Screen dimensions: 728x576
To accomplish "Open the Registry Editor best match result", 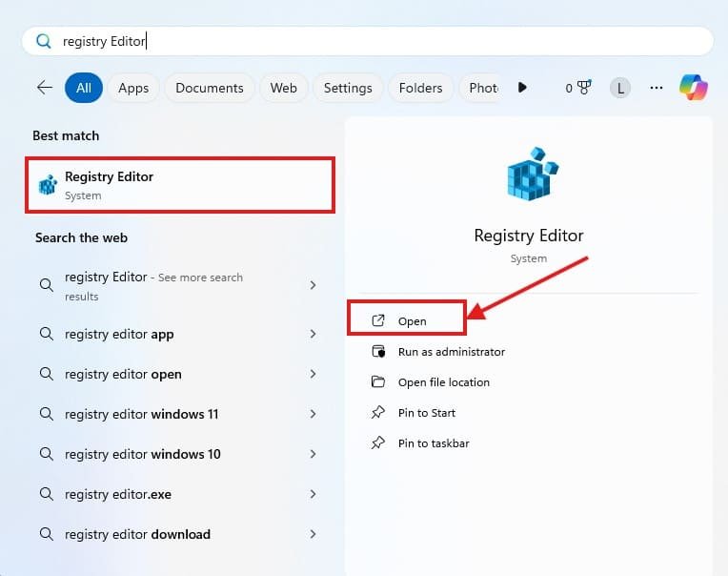I will (180, 185).
